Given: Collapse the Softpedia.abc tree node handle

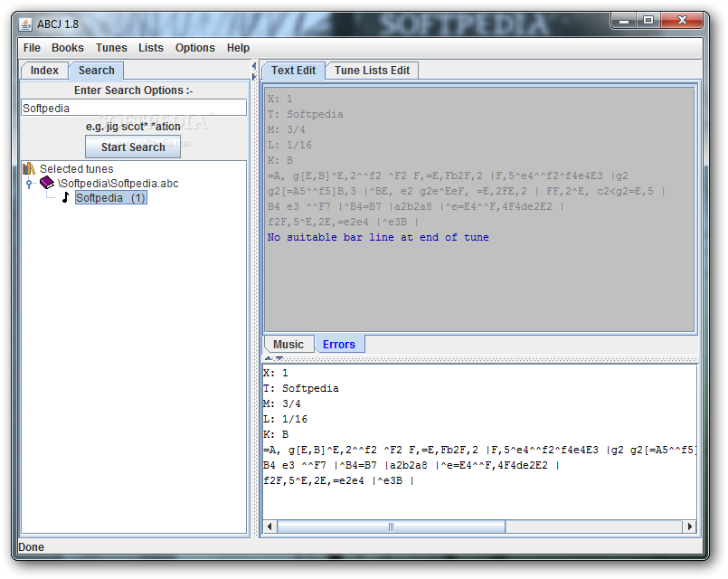Looking at the screenshot, I should coord(29,184).
